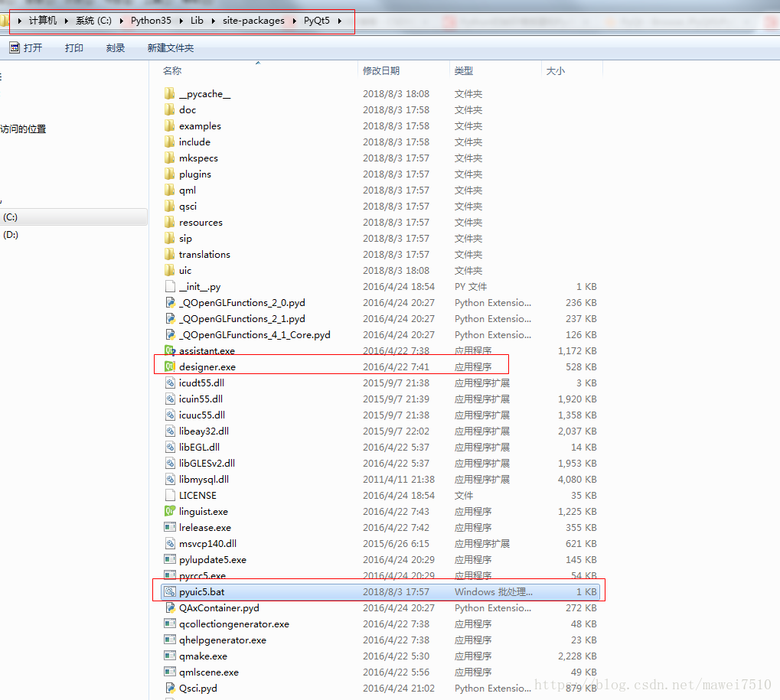Click the qmake.exe application icon

(x=170, y=656)
